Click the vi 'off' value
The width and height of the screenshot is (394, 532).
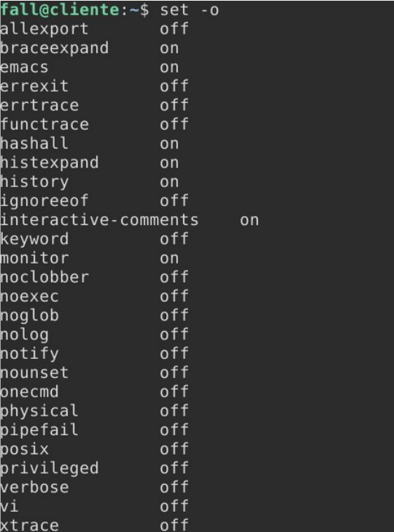[x=174, y=506]
